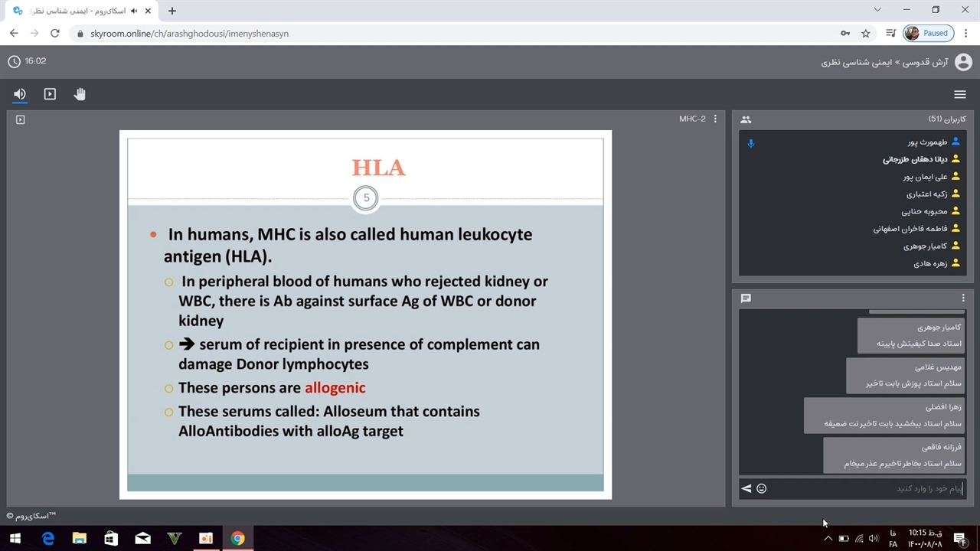Select user طهمورث پور in the list

[927, 142]
